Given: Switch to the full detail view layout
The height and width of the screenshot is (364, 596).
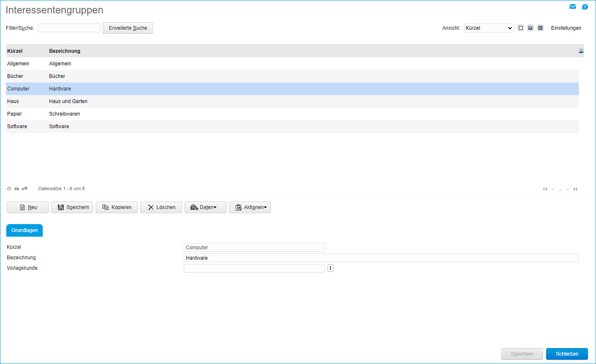Looking at the screenshot, I should coord(540,28).
